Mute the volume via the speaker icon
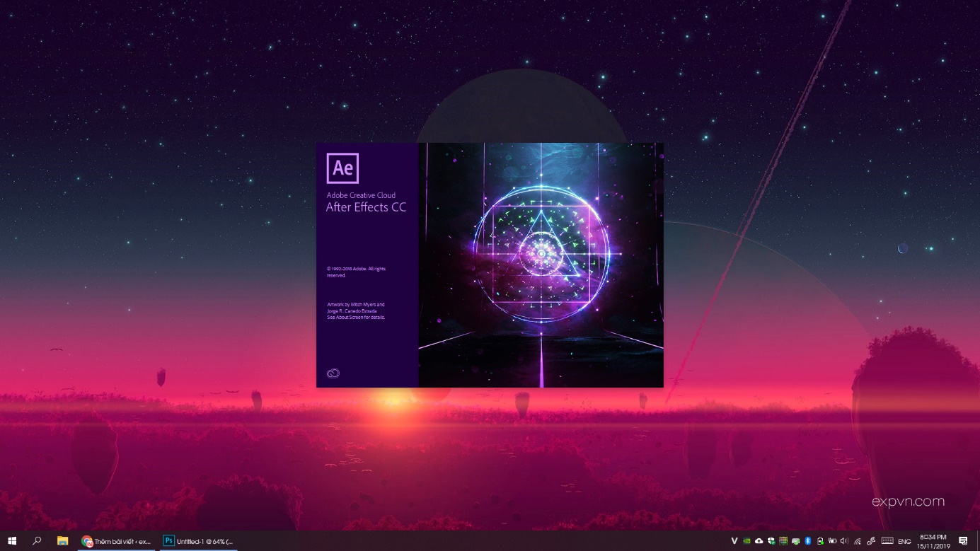980x551 pixels. tap(843, 540)
